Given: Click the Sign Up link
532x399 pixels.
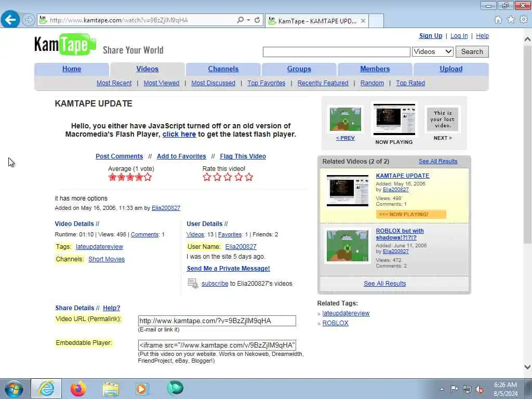Looking at the screenshot, I should tap(431, 36).
